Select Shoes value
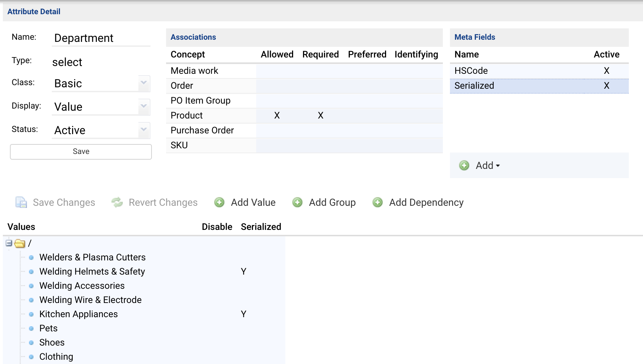 (x=52, y=342)
